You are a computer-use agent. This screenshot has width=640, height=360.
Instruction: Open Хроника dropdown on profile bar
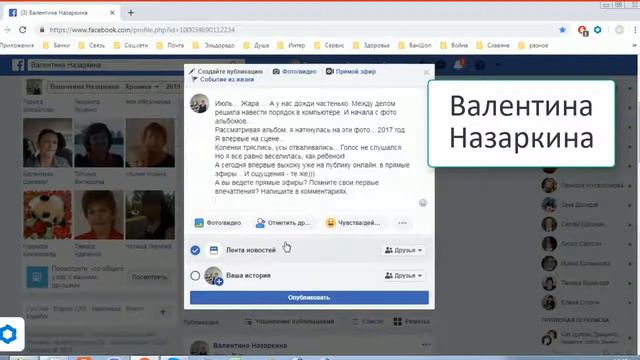tap(142, 87)
